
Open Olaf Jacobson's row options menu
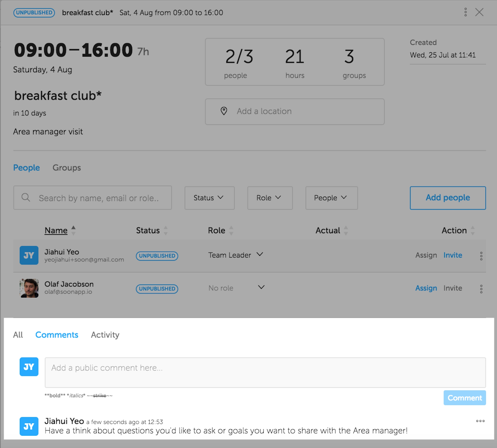point(481,289)
